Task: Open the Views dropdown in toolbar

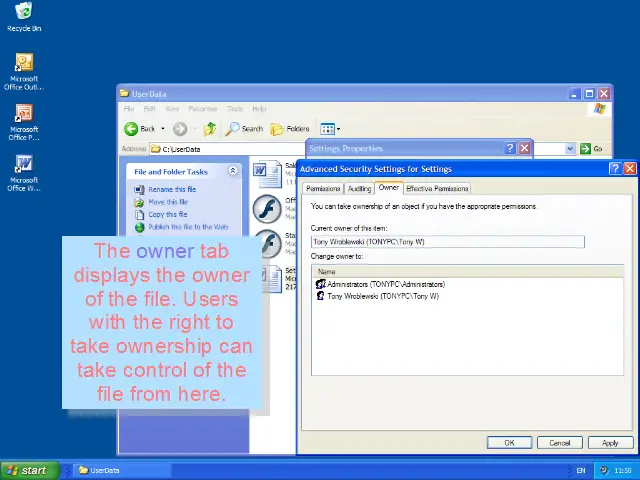Action: [330, 129]
